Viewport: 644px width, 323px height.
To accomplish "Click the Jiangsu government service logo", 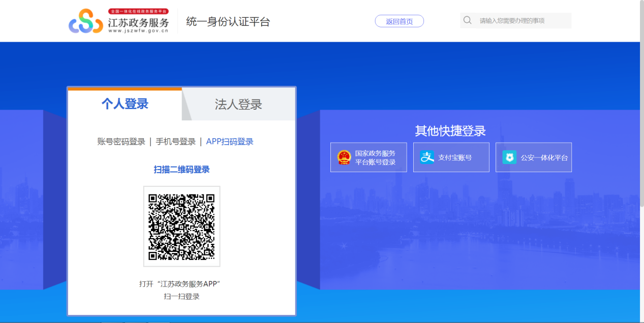I will click(119, 21).
